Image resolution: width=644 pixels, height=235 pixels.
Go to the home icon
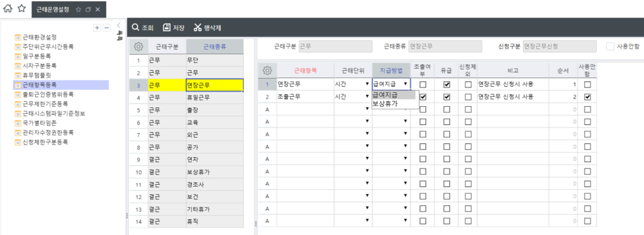pos(8,9)
